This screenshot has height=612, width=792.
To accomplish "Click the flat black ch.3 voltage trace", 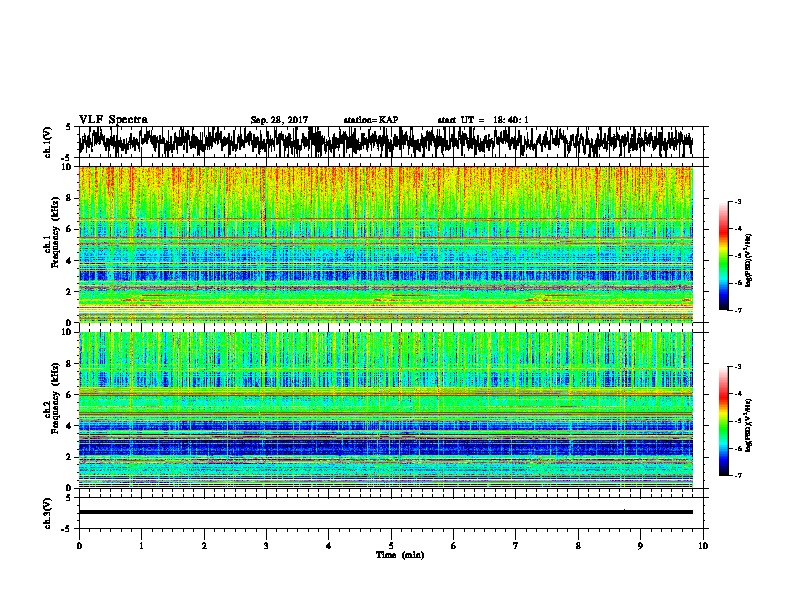I will tap(385, 512).
